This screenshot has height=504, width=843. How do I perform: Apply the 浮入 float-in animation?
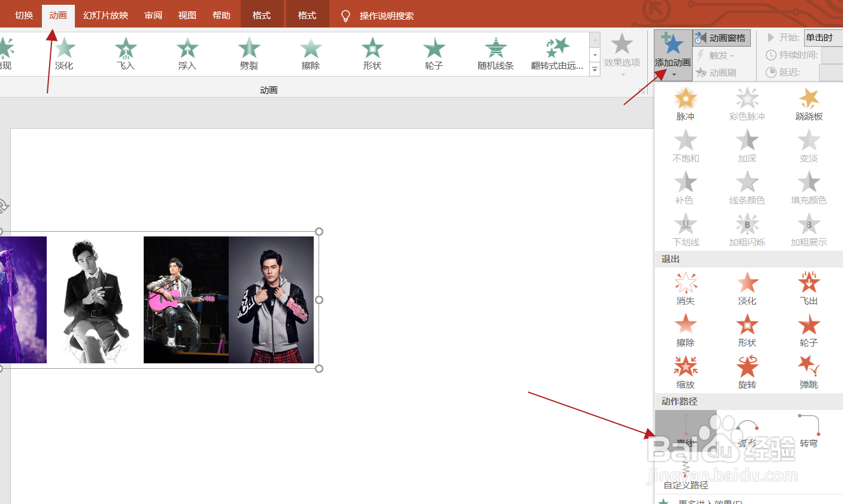point(187,54)
